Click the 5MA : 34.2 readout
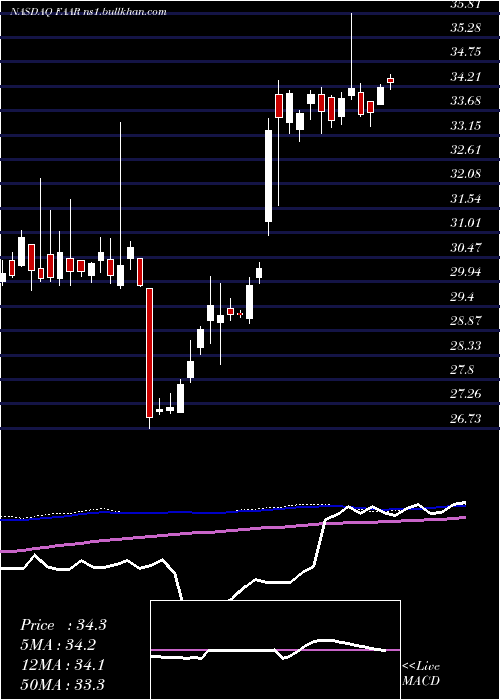This screenshot has height=700, width=500. tap(58, 645)
